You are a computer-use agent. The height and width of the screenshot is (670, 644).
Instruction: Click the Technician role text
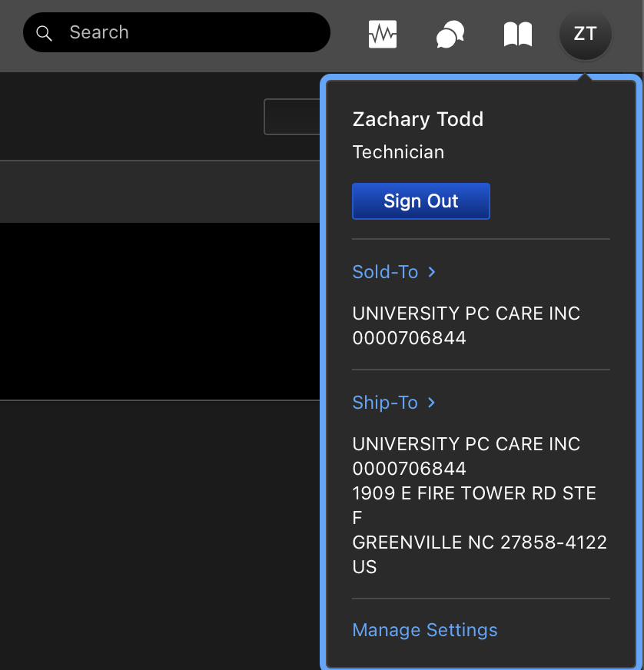pos(398,152)
